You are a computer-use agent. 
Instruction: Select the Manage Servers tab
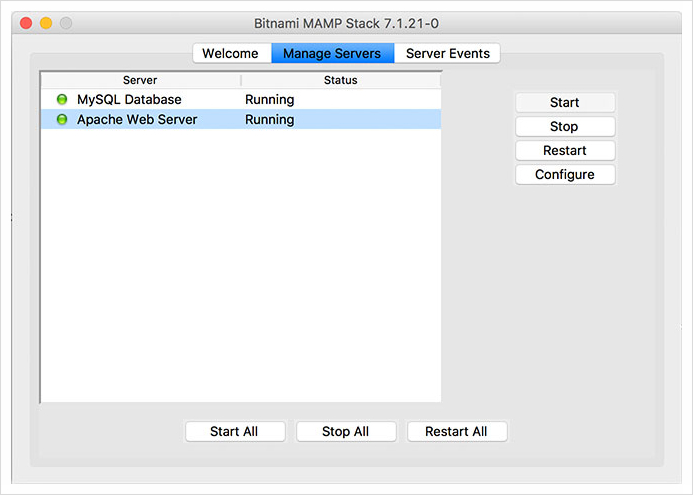[x=332, y=53]
